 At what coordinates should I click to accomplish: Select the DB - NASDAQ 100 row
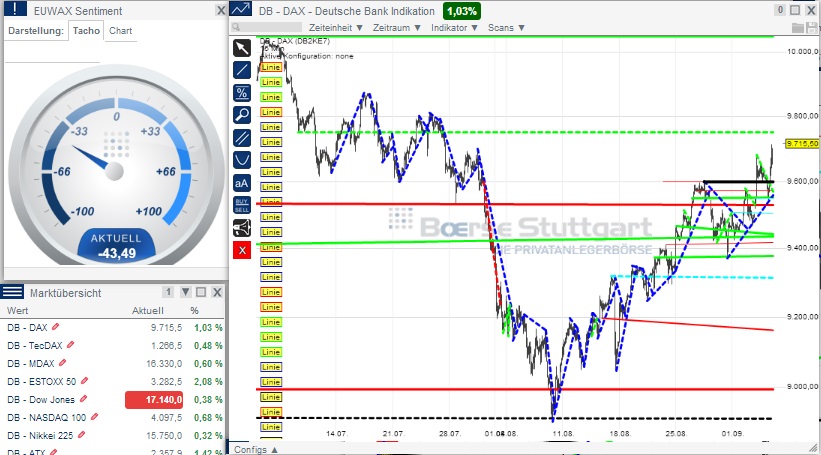(x=113, y=417)
